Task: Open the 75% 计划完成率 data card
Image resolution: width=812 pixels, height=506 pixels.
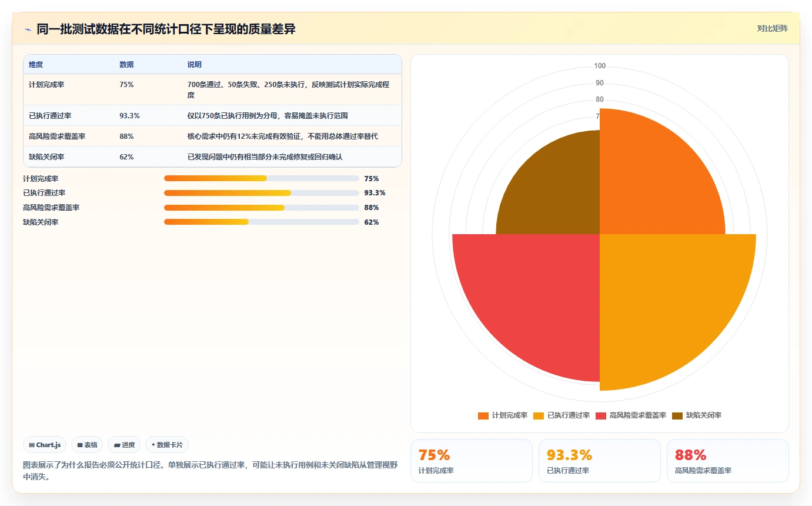Action: 471,461
